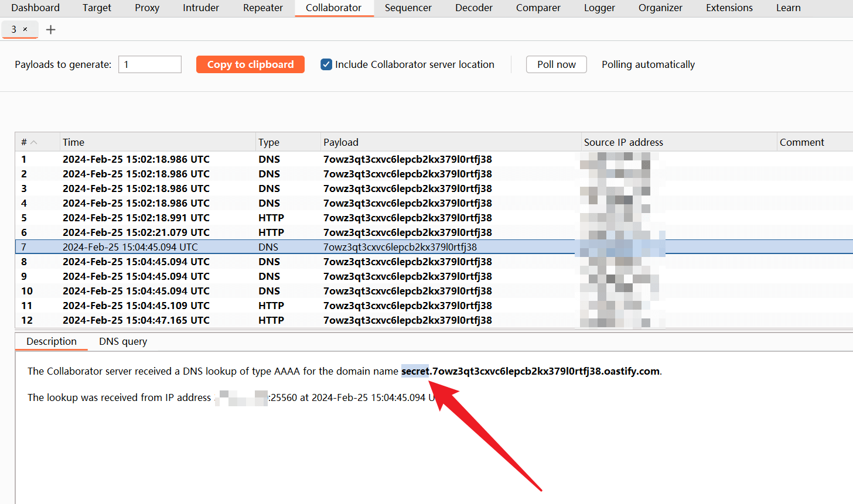Click the Copy to clipboard button
The image size is (853, 504).
pos(251,64)
